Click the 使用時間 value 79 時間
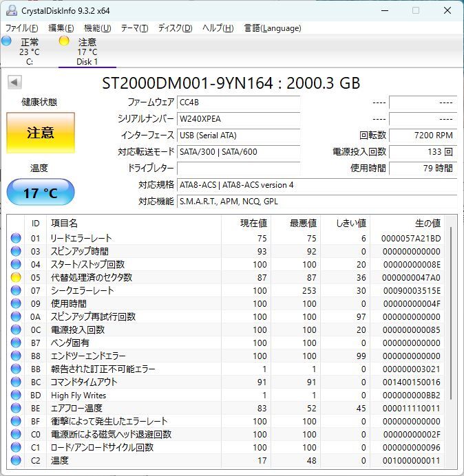The height and width of the screenshot is (476, 464). 423,168
